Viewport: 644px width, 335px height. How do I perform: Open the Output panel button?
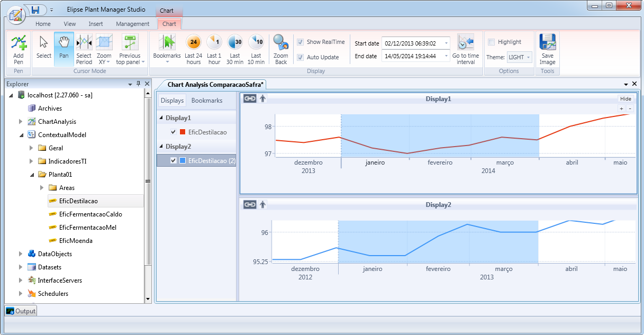(x=21, y=311)
